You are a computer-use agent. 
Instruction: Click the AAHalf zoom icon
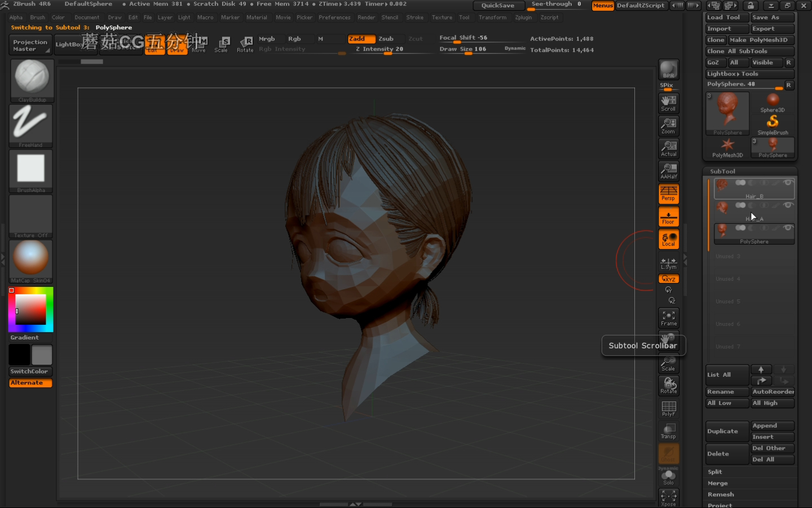point(668,171)
